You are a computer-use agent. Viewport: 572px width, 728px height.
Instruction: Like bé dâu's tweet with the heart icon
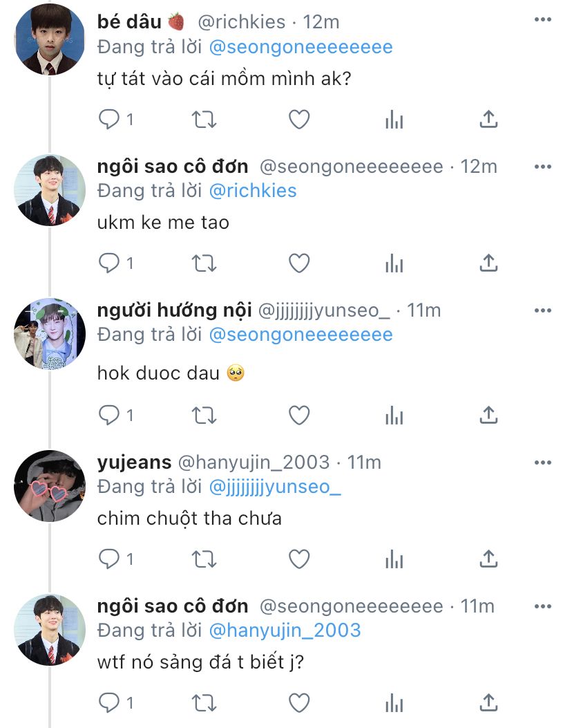(x=299, y=120)
